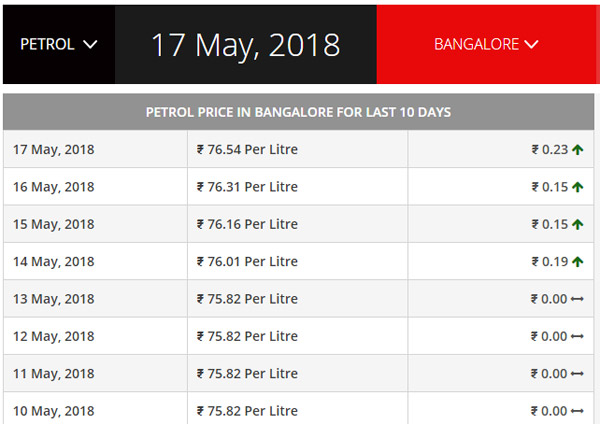Select the 12 May, 2018 row date
600x424 pixels.
point(54,336)
